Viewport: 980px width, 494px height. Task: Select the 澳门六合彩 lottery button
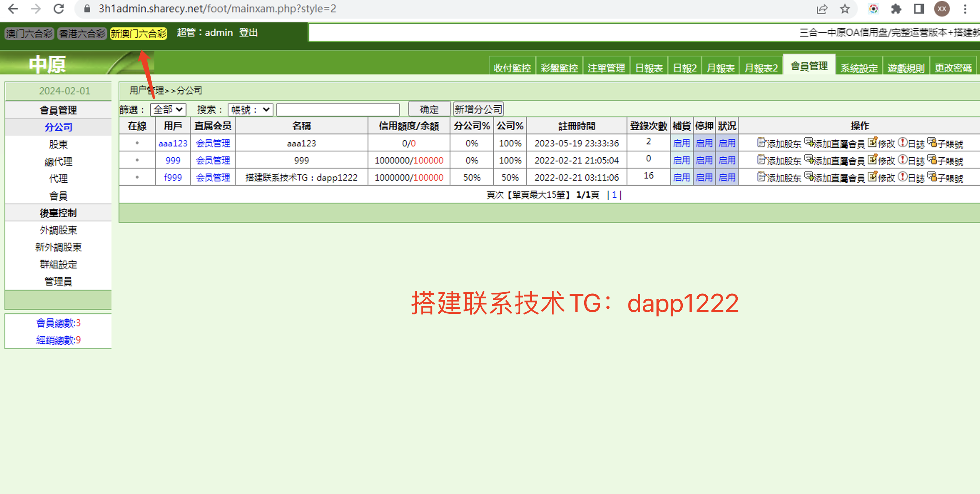(29, 34)
